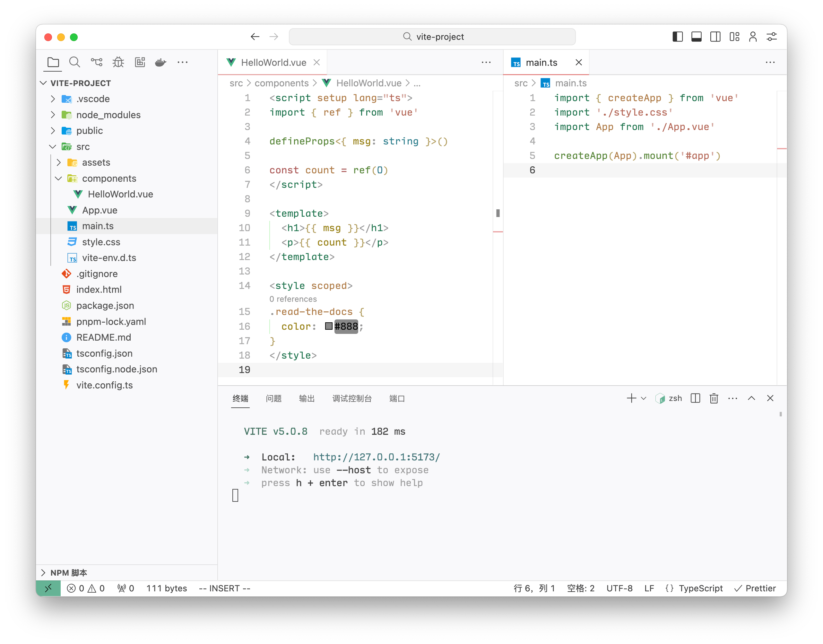Split the terminal pane
This screenshot has width=823, height=644.
[695, 398]
